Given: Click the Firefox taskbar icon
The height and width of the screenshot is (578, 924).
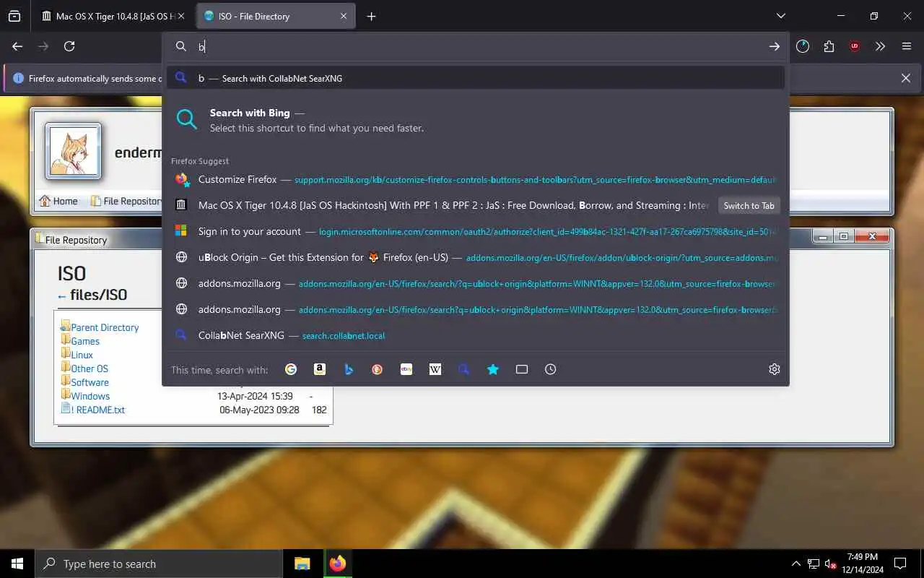Looking at the screenshot, I should [337, 564].
